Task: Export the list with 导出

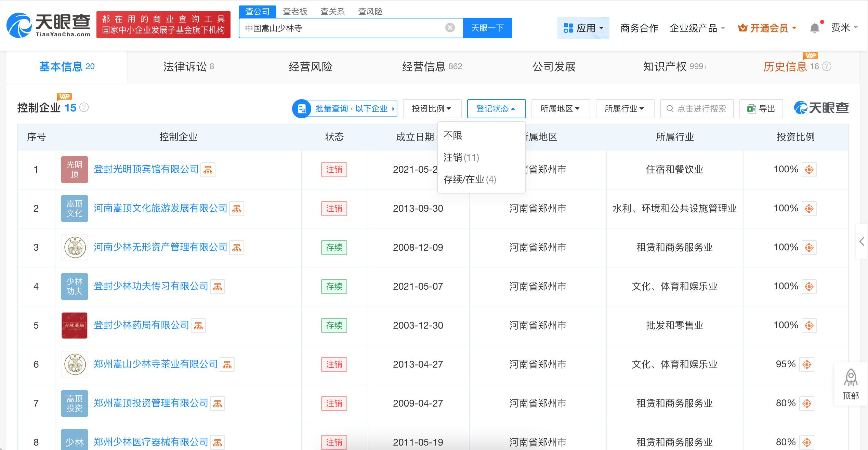Action: point(761,109)
